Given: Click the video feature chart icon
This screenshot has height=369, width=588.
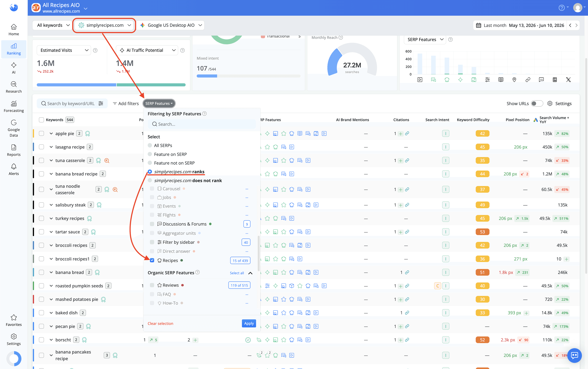Looking at the screenshot, I should click(x=420, y=80).
